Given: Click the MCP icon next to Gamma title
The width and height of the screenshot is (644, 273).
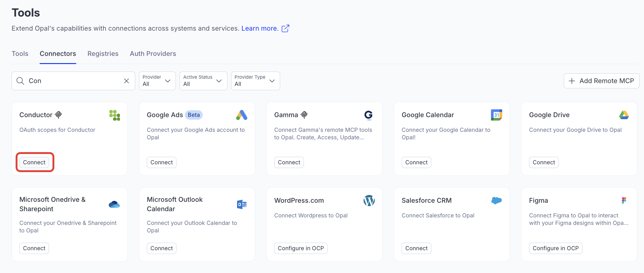Looking at the screenshot, I should 304,115.
